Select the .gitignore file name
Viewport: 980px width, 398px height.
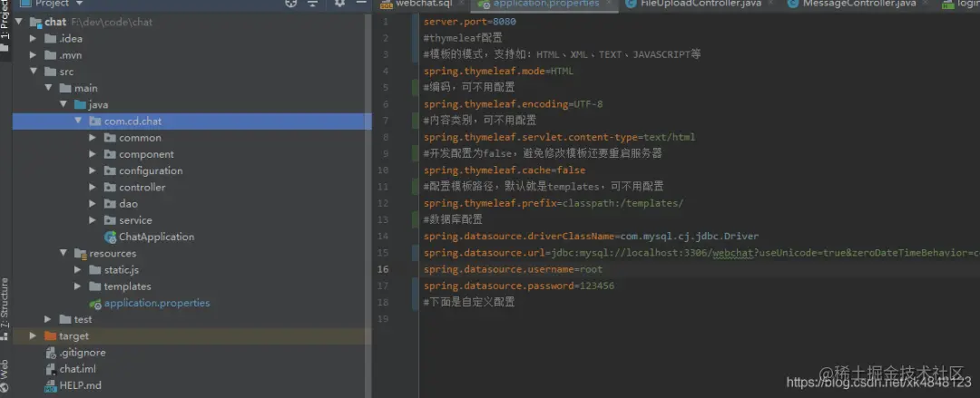[83, 353]
